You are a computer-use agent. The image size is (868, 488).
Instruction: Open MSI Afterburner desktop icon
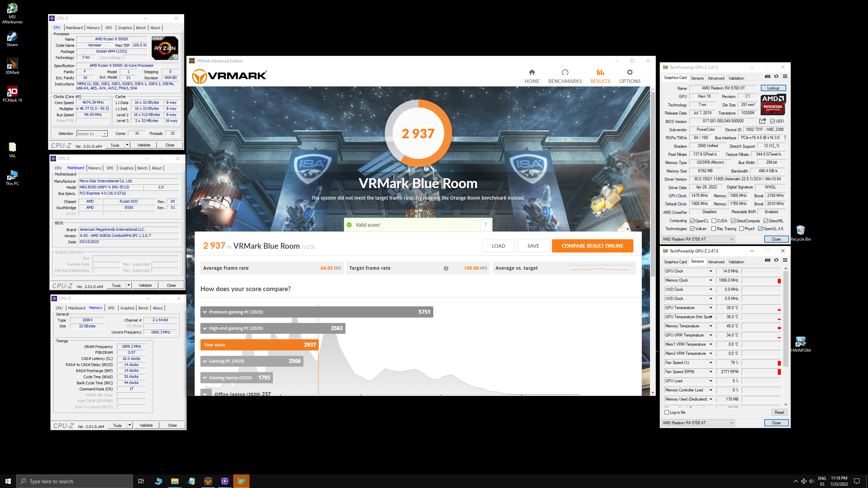click(12, 14)
